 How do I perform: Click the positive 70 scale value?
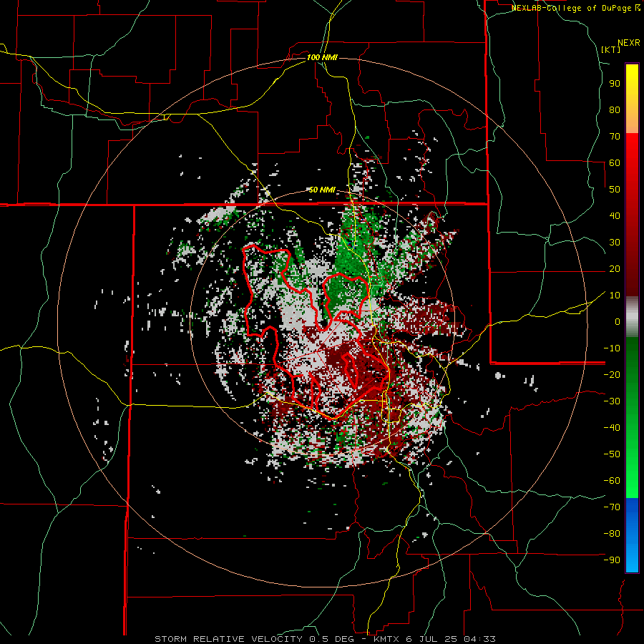point(615,137)
